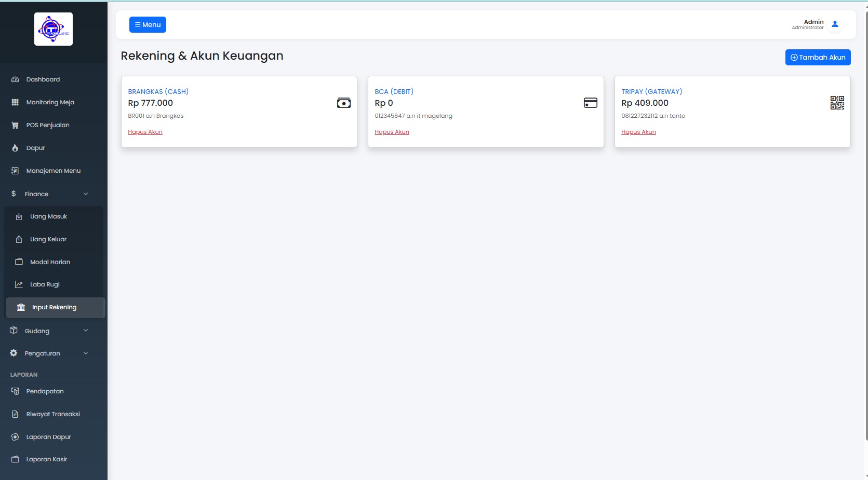The width and height of the screenshot is (868, 480).
Task: Click the Dapur flame icon
Action: click(15, 148)
